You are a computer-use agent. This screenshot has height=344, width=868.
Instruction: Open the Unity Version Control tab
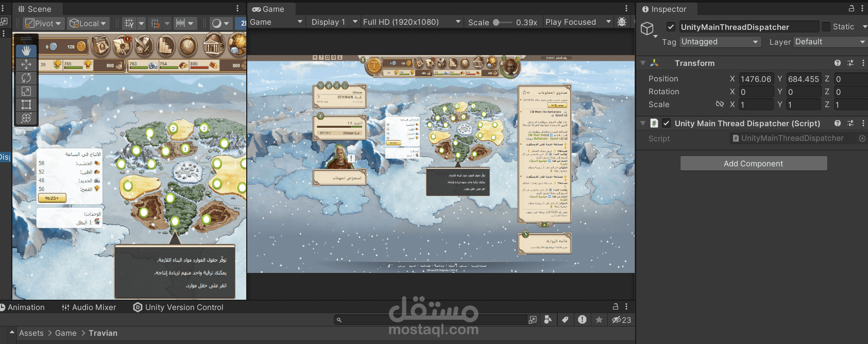178,307
